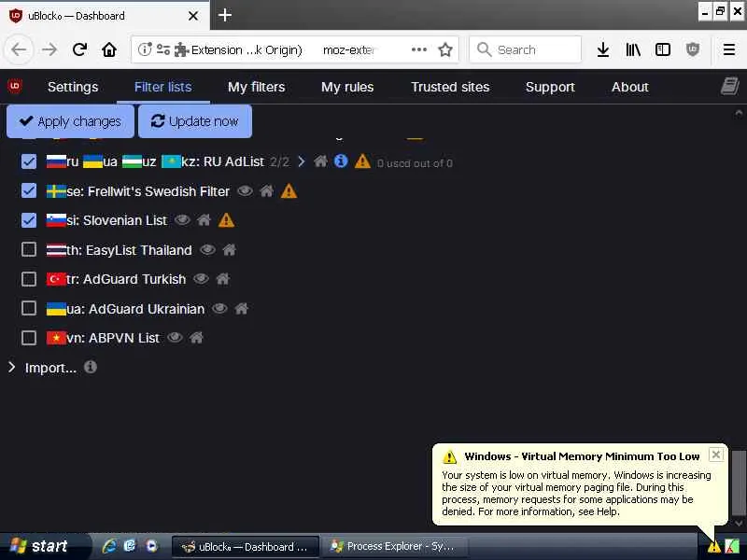Open AdGuard Ukrainian home icon

tap(242, 309)
